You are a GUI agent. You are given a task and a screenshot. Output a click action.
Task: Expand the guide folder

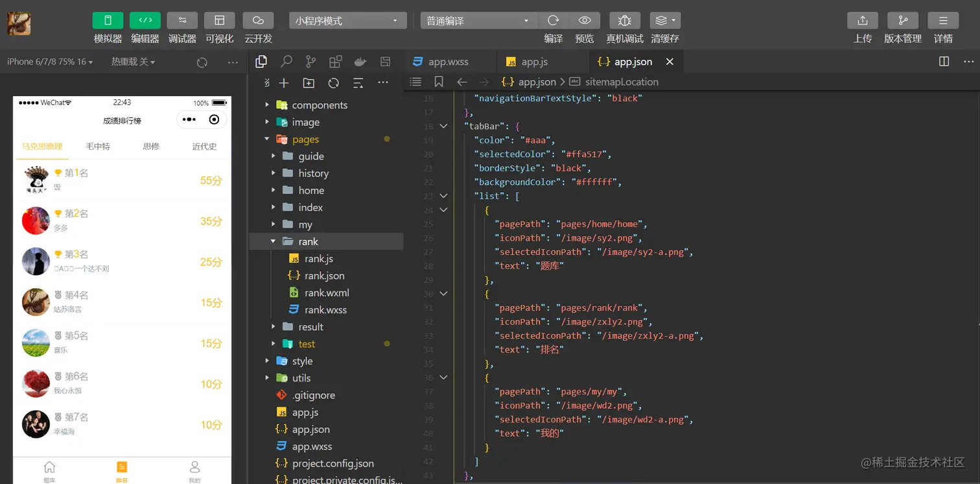(x=326, y=156)
